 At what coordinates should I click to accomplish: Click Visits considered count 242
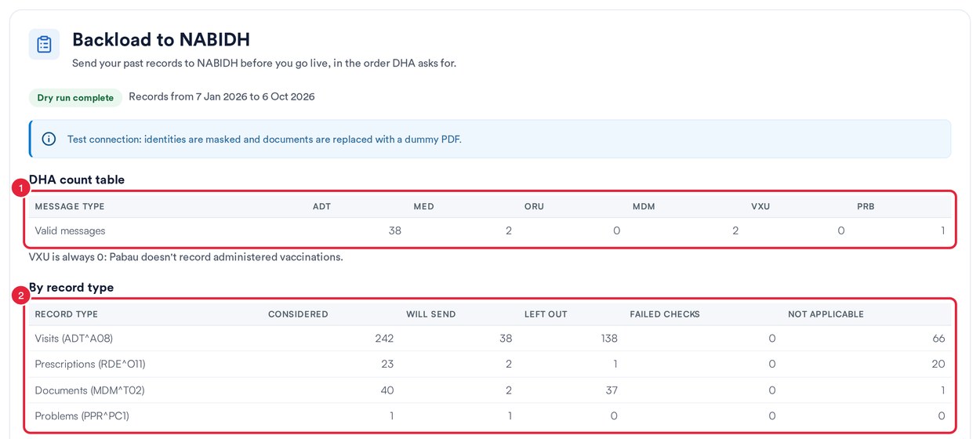pos(384,339)
